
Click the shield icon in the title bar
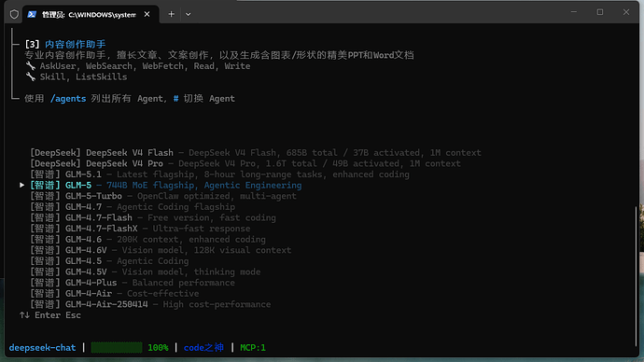pyautogui.click(x=14, y=14)
